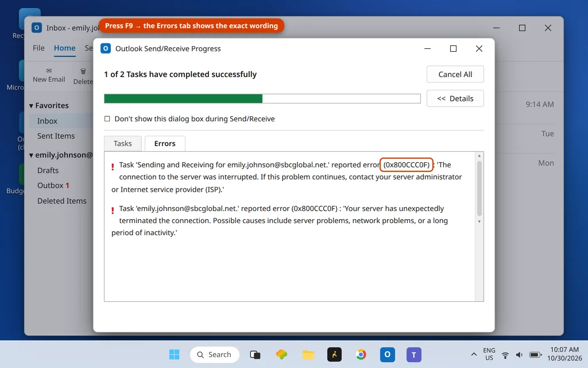588x368 pixels.
Task: Open Task View from the taskbar
Action: click(255, 354)
